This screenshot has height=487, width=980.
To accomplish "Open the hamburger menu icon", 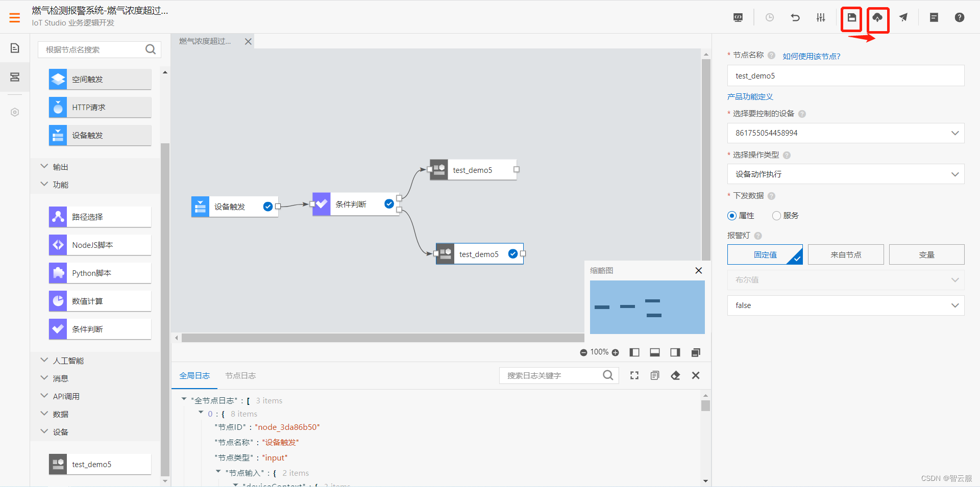I will point(15,18).
